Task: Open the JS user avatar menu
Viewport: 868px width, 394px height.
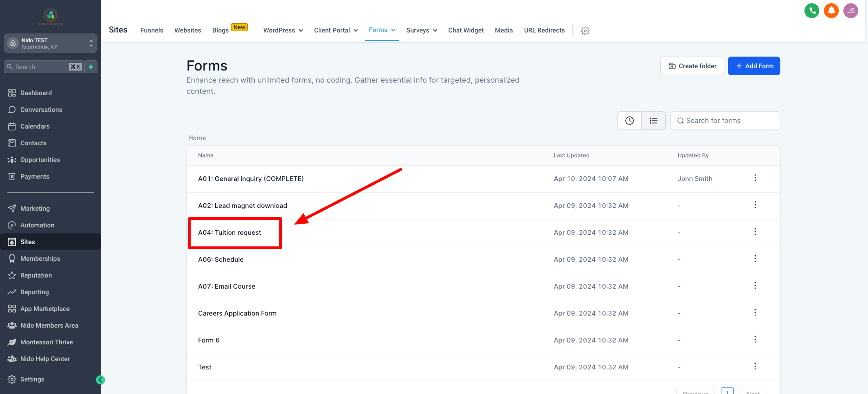Action: pos(850,11)
